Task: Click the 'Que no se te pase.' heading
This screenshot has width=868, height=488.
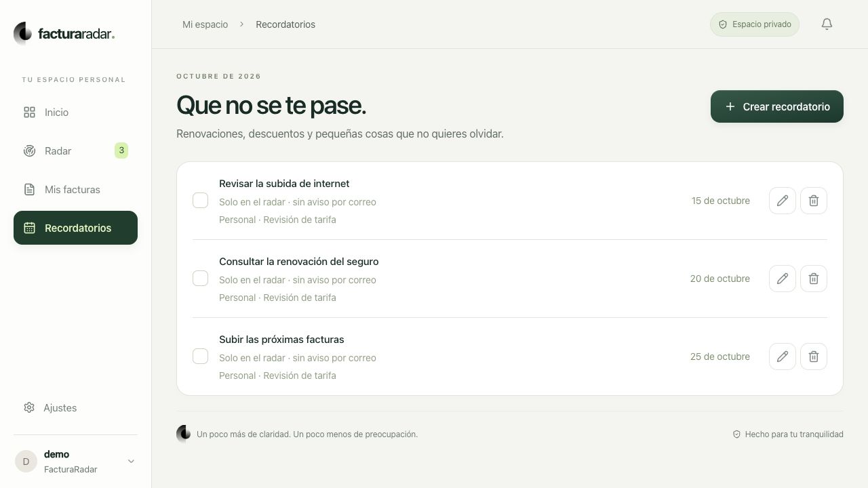Action: (271, 105)
